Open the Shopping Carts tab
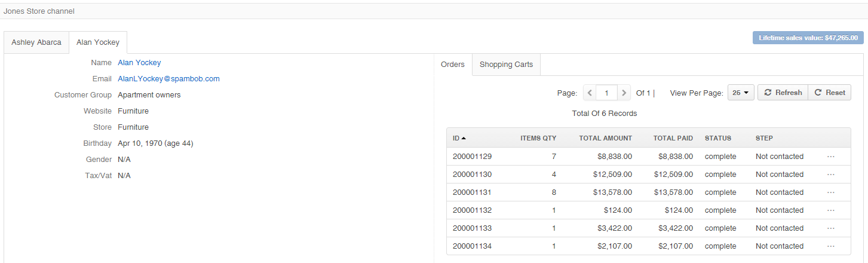The image size is (868, 263). pos(506,65)
